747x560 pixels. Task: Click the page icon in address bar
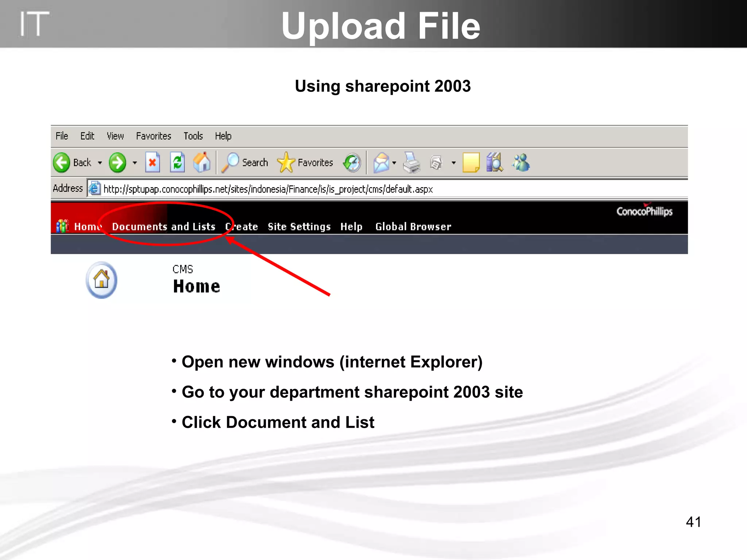(x=95, y=188)
